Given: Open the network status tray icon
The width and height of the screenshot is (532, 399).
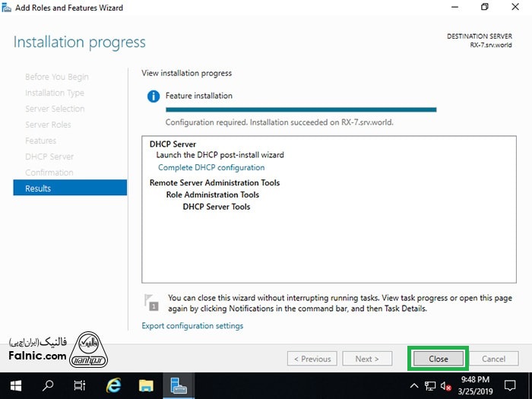Looking at the screenshot, I should (x=430, y=385).
